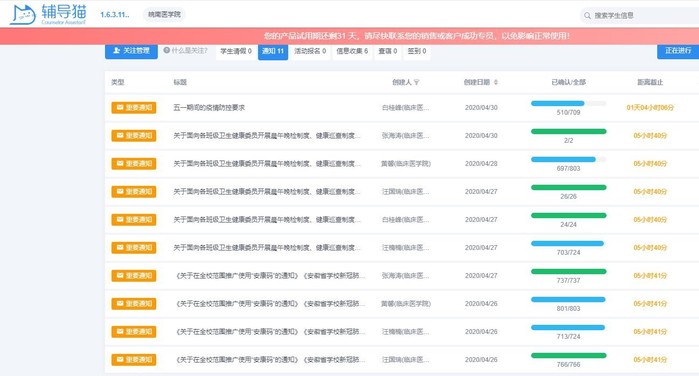This screenshot has height=376, width=699.
Task: Switch to the 活动报名 0 tab
Action: [310, 51]
